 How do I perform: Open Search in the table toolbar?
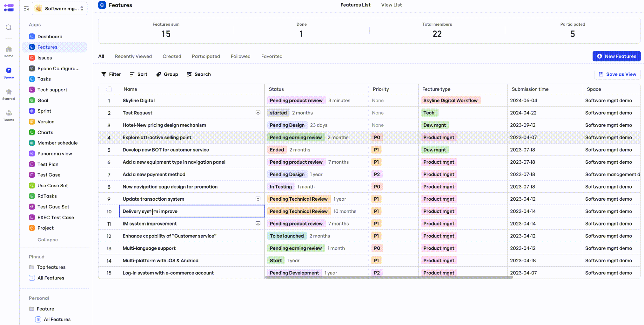click(x=199, y=74)
